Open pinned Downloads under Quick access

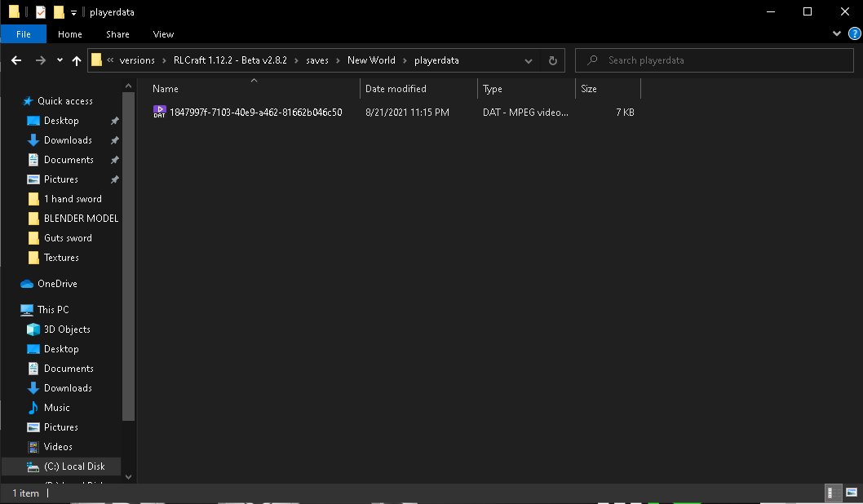tap(68, 140)
